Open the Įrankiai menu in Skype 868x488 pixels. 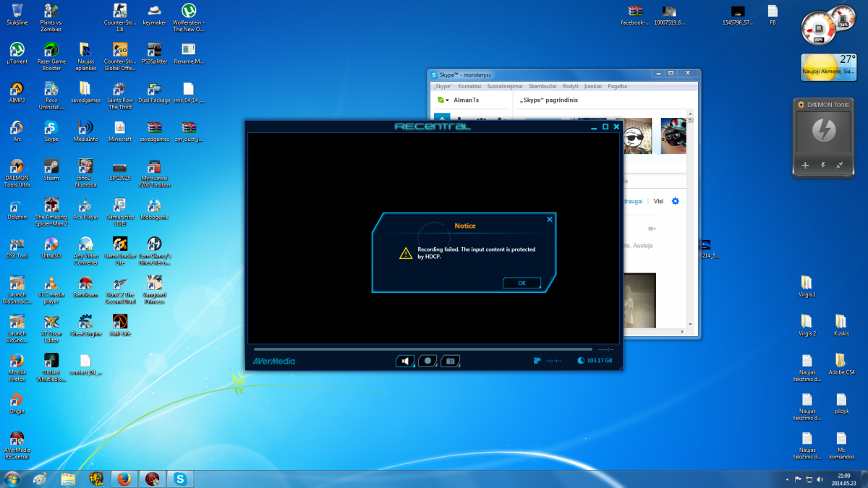click(x=593, y=86)
